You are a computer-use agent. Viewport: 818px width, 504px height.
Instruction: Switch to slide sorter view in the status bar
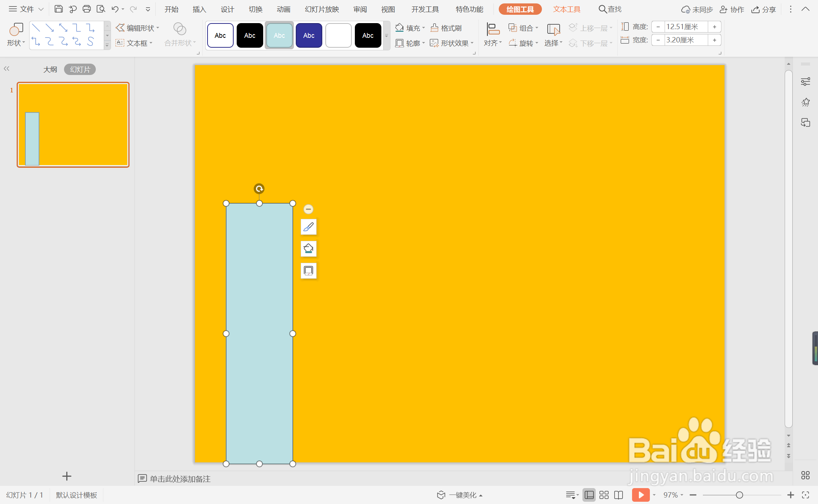coord(604,495)
